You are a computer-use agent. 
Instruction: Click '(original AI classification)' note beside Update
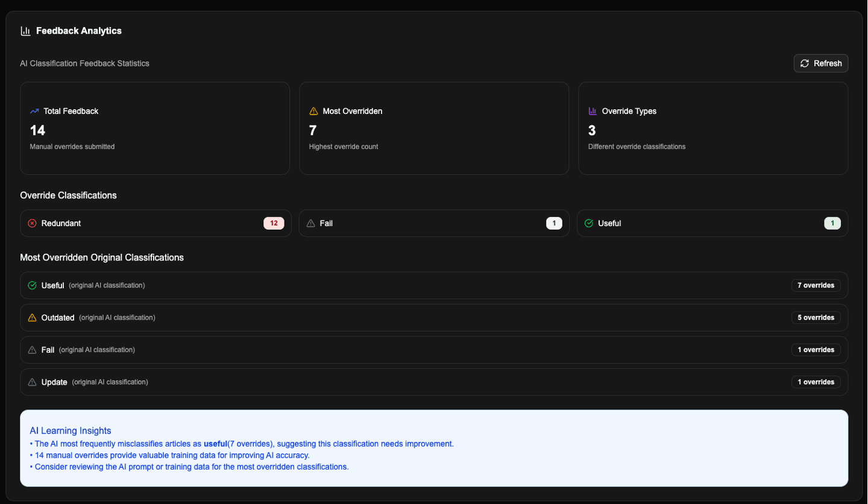coord(110,382)
